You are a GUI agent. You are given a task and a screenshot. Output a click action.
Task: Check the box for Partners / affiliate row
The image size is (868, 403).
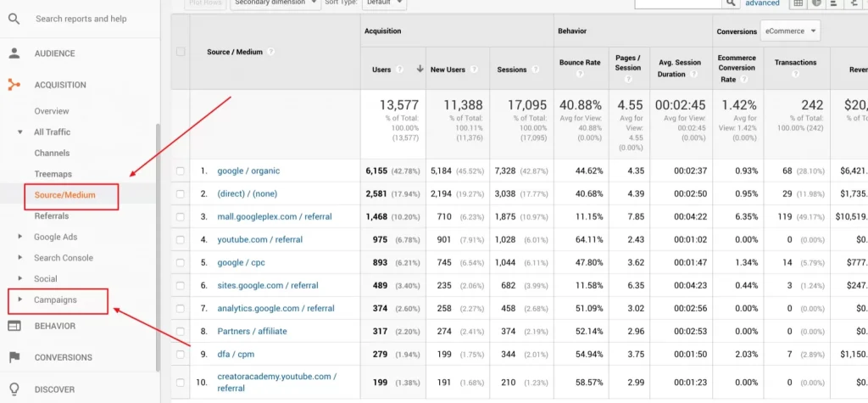(x=180, y=332)
